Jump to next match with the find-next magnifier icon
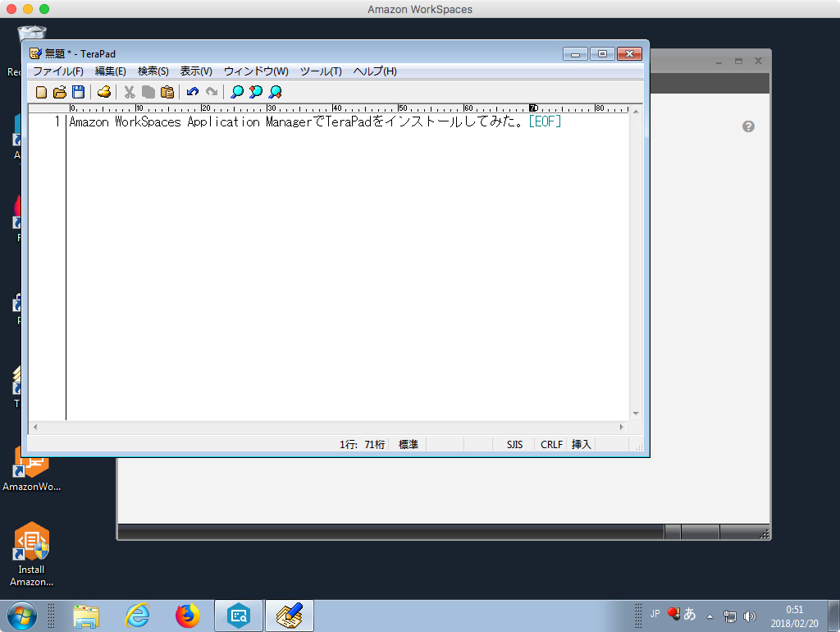840x632 pixels. pyautogui.click(x=255, y=92)
